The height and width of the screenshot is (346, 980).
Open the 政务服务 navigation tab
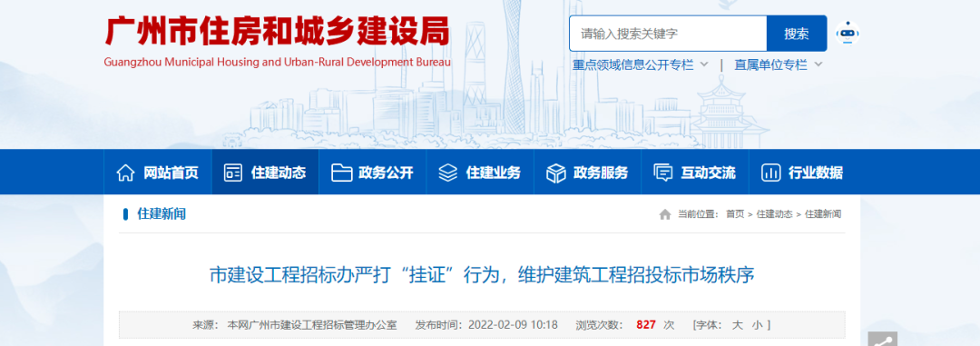(x=587, y=172)
